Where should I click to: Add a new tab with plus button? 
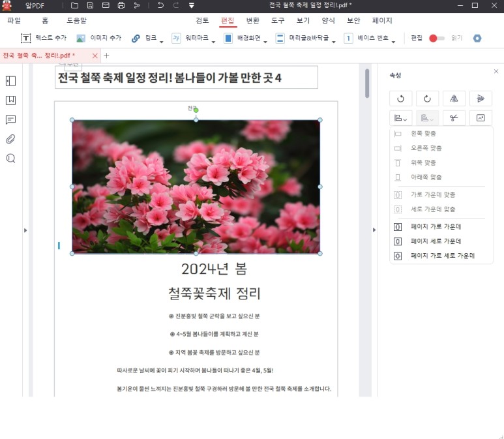pyautogui.click(x=106, y=55)
